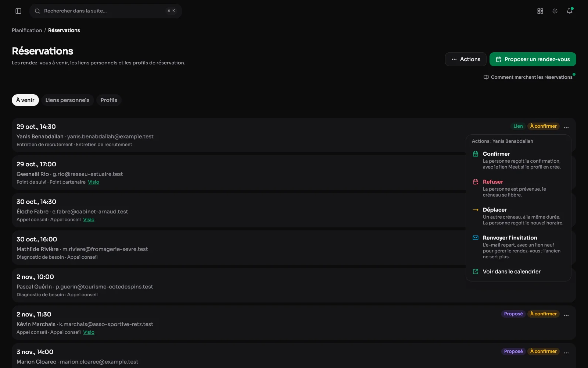This screenshot has height=368, width=588.
Task: Switch to the Profils tab
Action: coord(109,100)
